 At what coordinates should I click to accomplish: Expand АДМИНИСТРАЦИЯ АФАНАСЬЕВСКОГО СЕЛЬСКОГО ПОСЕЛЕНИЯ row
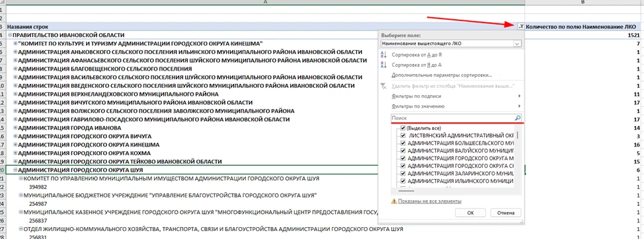[x=16, y=60]
